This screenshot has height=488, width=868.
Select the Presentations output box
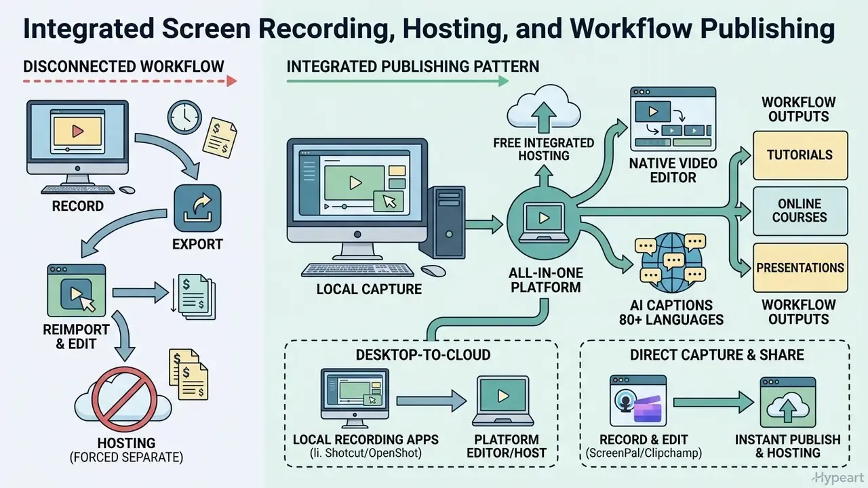tap(800, 267)
